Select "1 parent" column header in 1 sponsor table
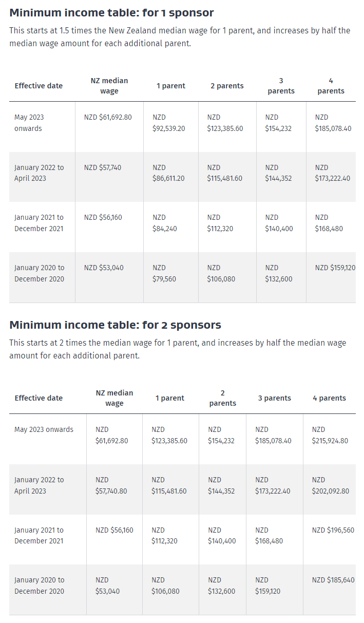Image resolution: width=364 pixels, height=623 pixels. 170,86
